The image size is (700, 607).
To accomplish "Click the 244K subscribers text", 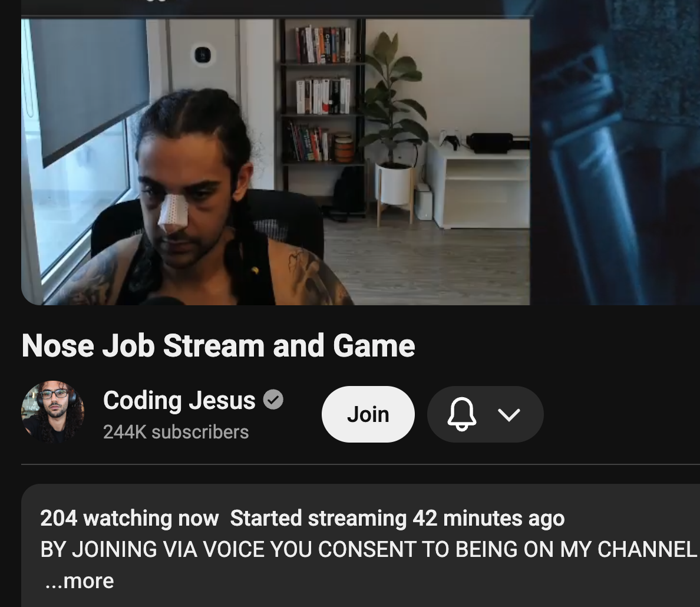I will (x=176, y=432).
